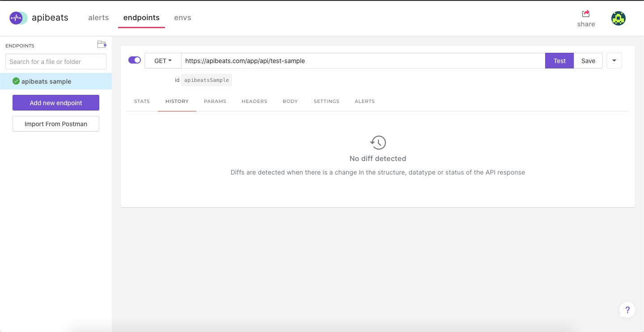The image size is (644, 332).
Task: Open the ALERTS endpoint tab
Action: tap(364, 102)
